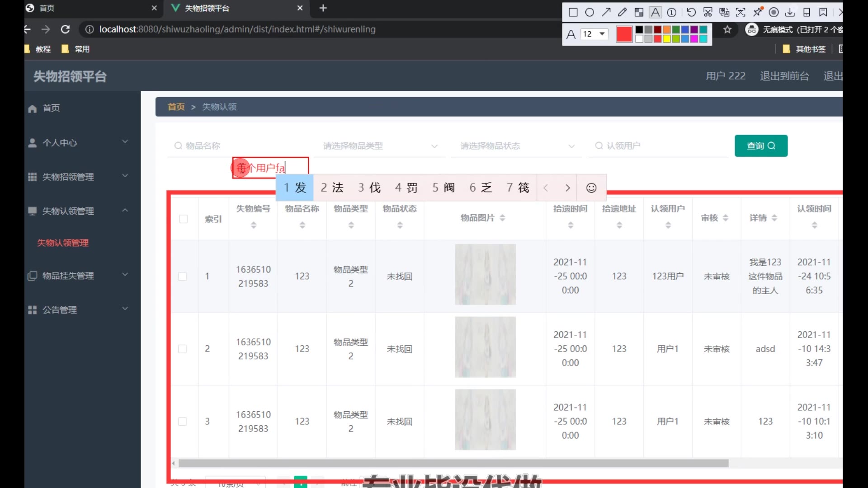Expand 失物招领管理 sidebar menu
868x488 pixels.
[78, 177]
